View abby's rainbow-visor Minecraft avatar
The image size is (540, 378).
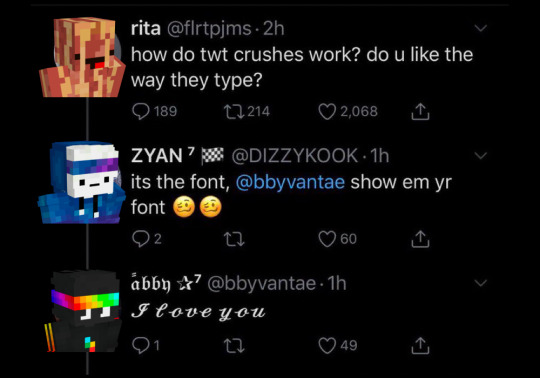pyautogui.click(x=83, y=311)
